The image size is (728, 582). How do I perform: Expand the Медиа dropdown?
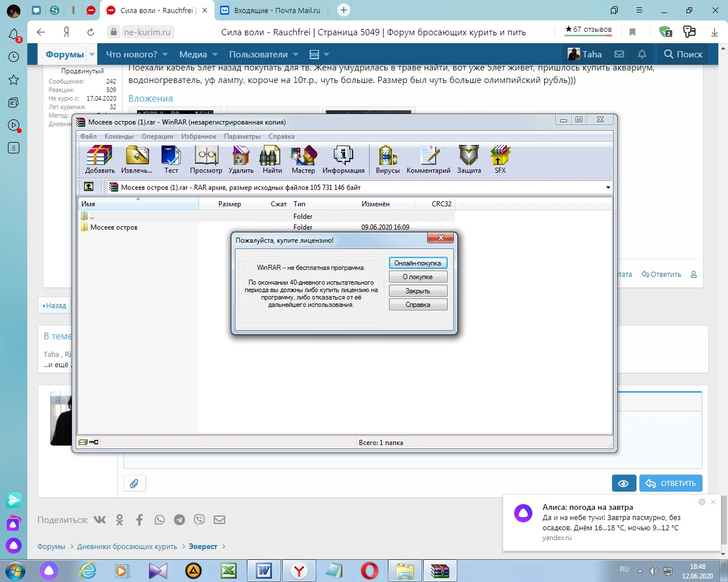click(215, 55)
